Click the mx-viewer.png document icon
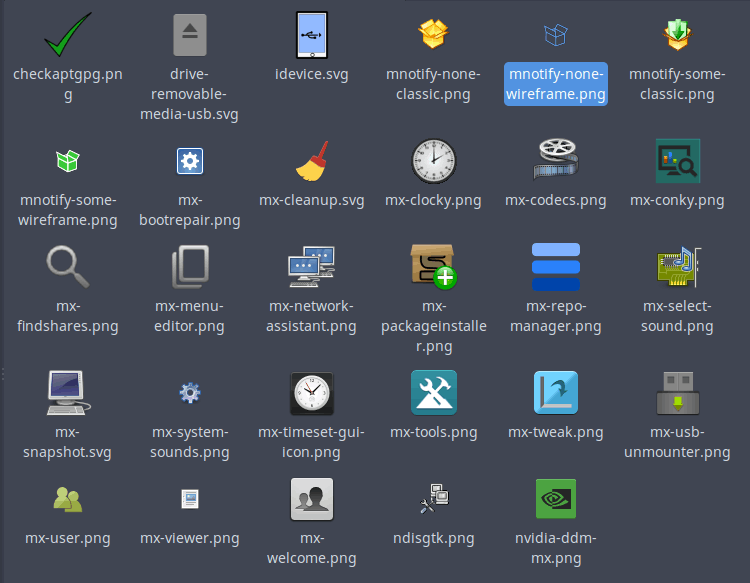The width and height of the screenshot is (750, 583). 190,499
